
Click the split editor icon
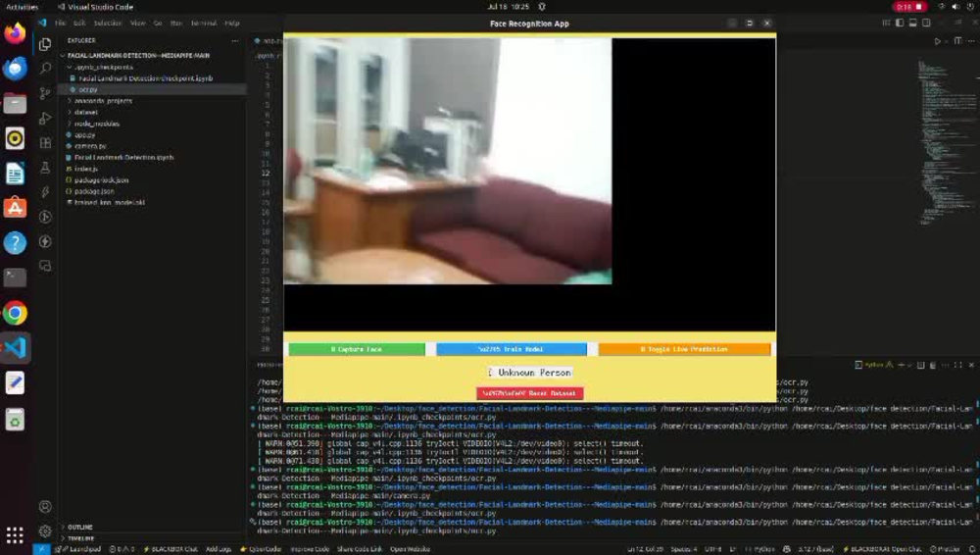tap(957, 41)
